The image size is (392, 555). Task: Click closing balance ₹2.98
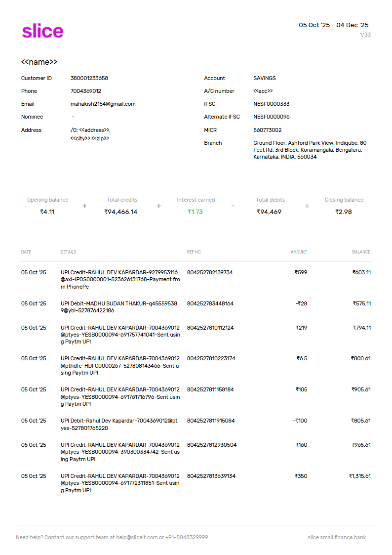(x=344, y=212)
